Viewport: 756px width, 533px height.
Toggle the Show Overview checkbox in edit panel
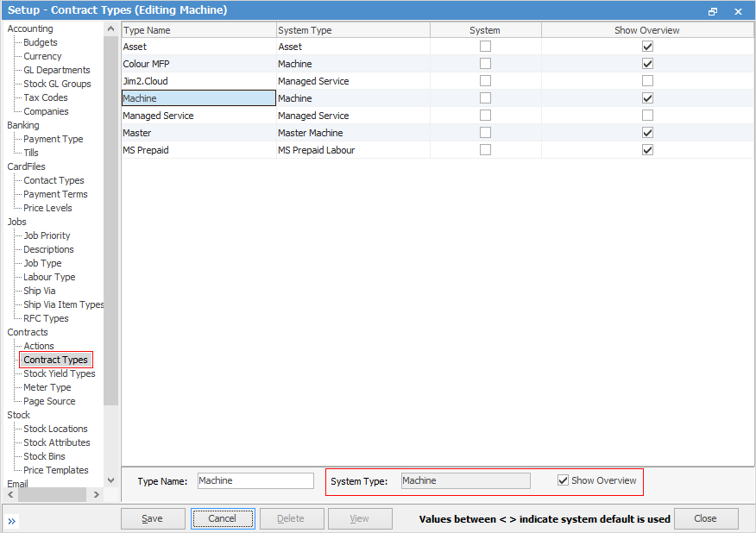(x=564, y=480)
